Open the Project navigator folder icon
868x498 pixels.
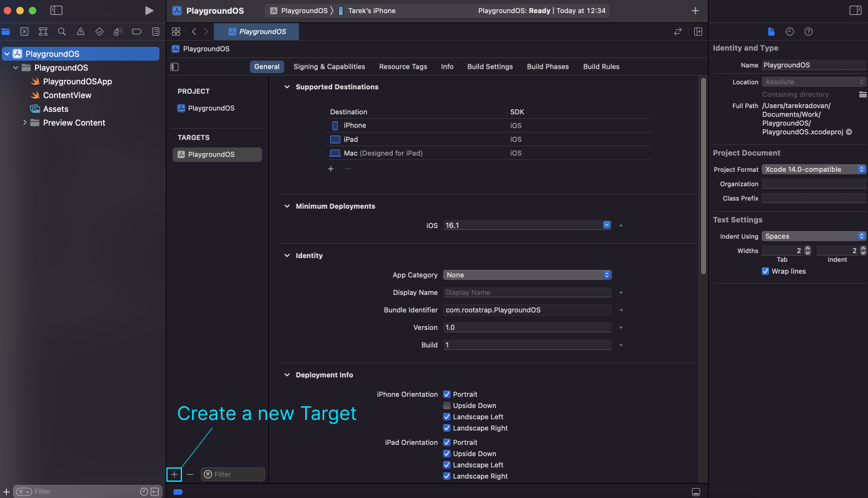[x=6, y=31]
